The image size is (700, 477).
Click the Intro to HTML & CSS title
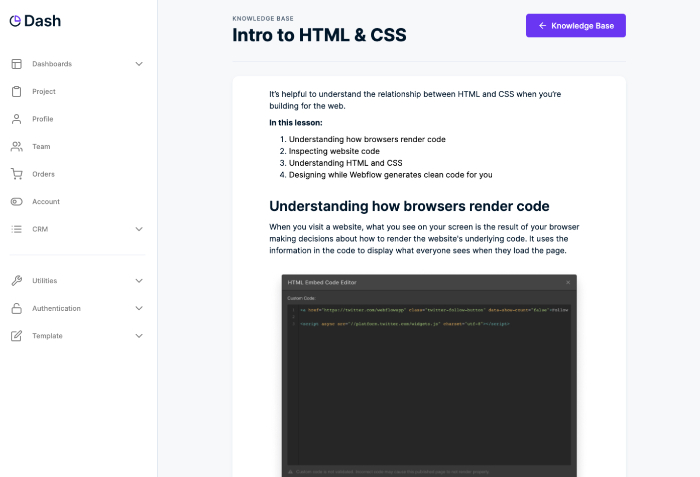coord(319,35)
